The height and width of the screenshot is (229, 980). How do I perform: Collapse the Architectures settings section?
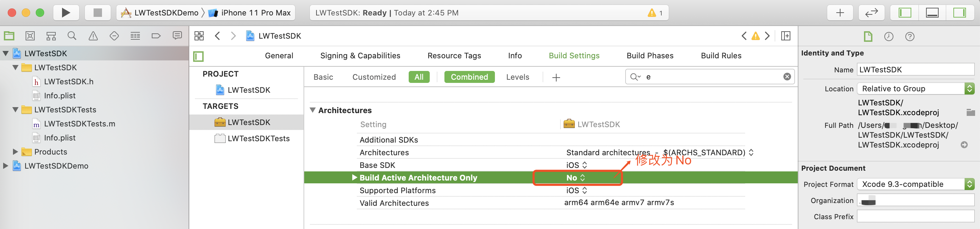point(313,110)
